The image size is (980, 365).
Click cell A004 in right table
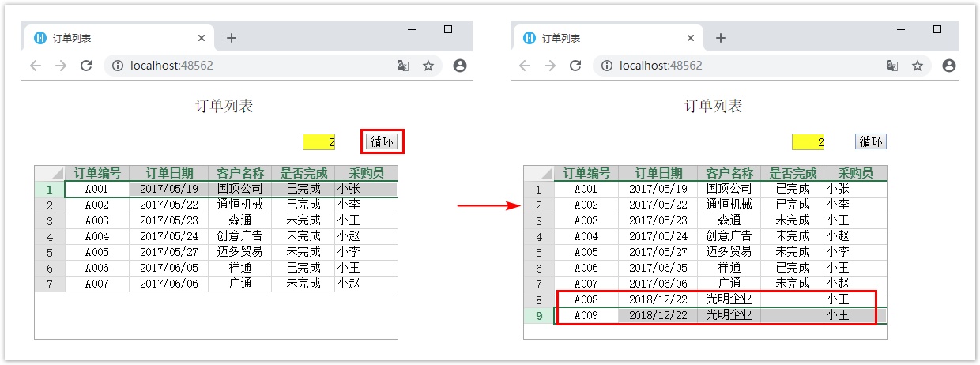click(586, 236)
